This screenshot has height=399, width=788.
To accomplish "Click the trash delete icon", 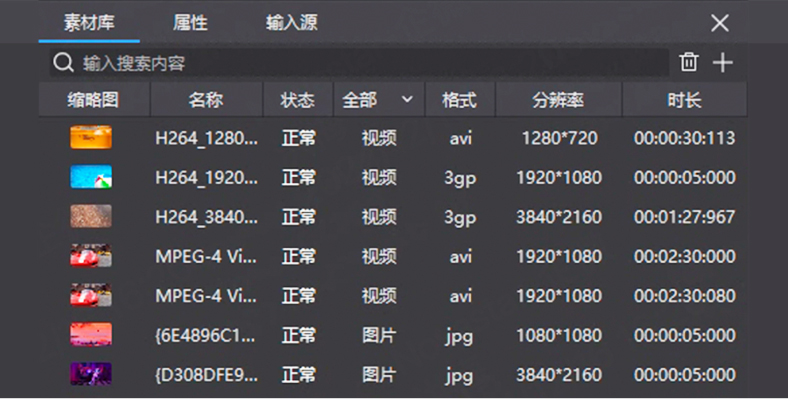I will [x=688, y=62].
